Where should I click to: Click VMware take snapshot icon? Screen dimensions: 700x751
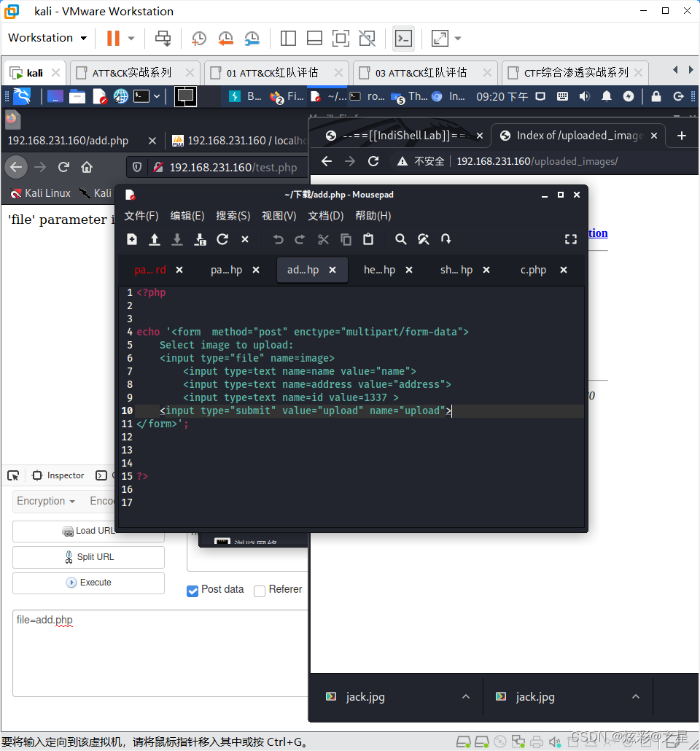199,39
